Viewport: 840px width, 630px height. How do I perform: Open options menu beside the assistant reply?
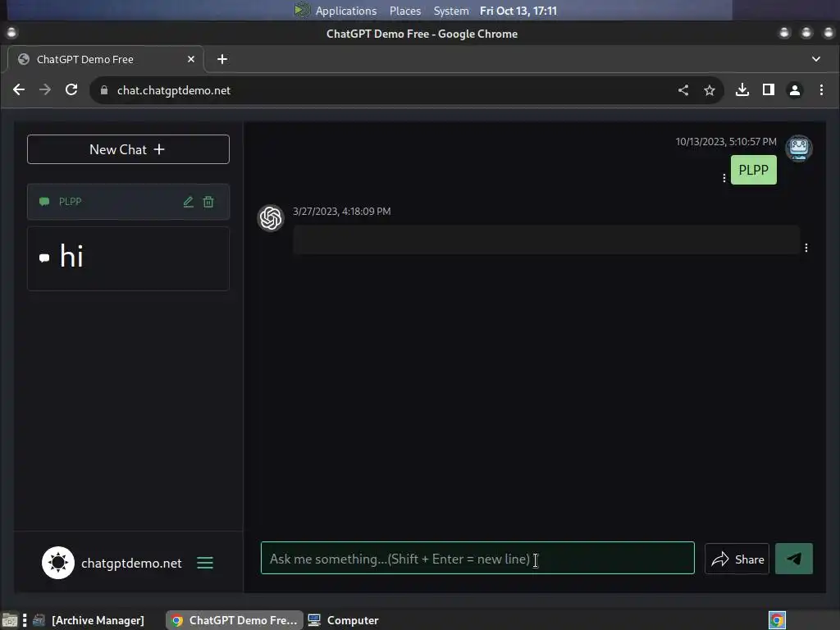pos(806,248)
